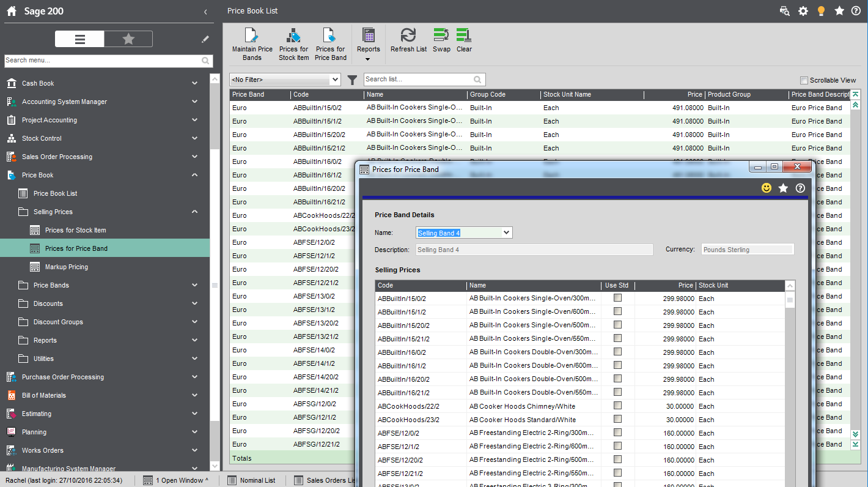Image resolution: width=868 pixels, height=487 pixels.
Task: Open Prices for Stock Item in the sidebar
Action: [75, 230]
